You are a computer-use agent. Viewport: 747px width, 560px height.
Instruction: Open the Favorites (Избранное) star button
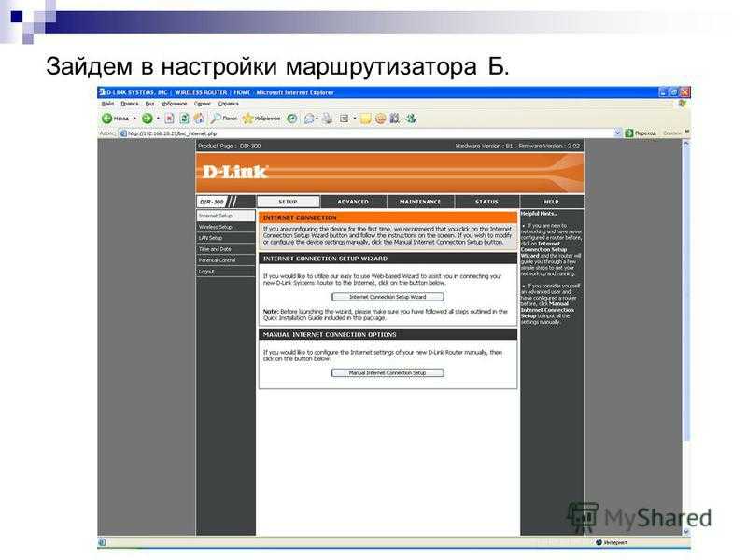pos(261,119)
